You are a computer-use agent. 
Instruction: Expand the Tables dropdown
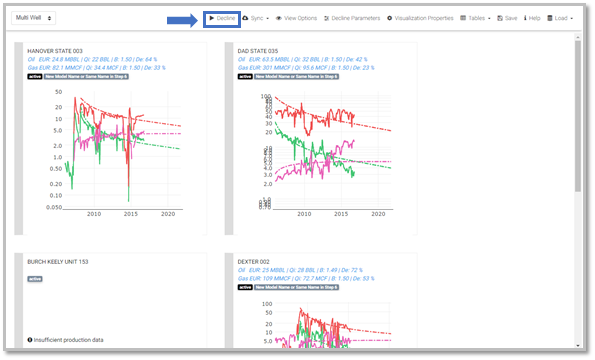pyautogui.click(x=475, y=18)
